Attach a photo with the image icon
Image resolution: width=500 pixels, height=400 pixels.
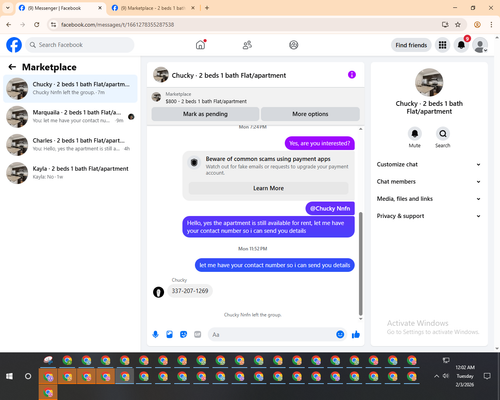[169, 334]
